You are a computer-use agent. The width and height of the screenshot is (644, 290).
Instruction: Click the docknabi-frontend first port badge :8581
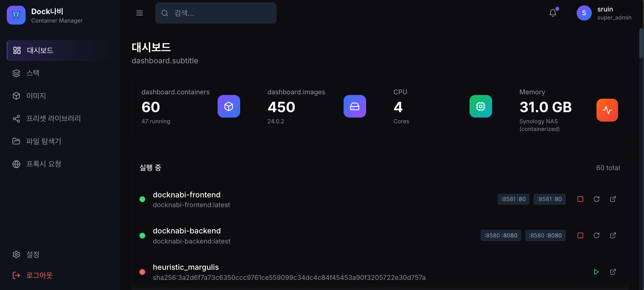point(513,199)
